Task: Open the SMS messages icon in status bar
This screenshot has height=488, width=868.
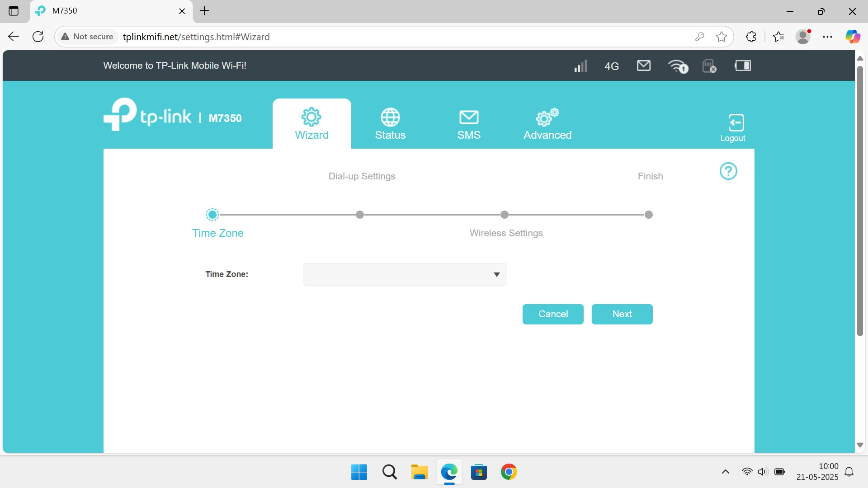Action: 643,66
